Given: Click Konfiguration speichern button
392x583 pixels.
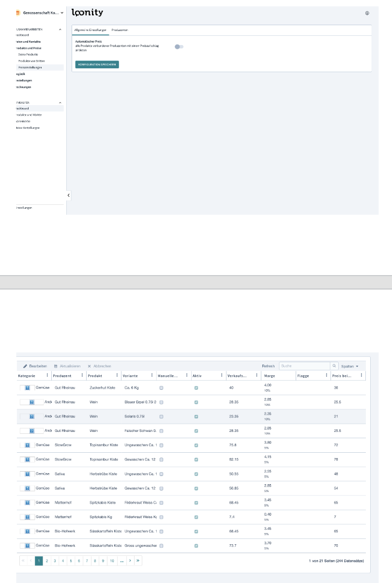Looking at the screenshot, I should point(97,64).
